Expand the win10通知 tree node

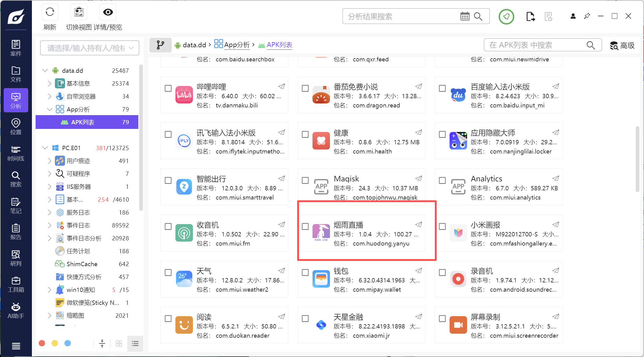49,290
